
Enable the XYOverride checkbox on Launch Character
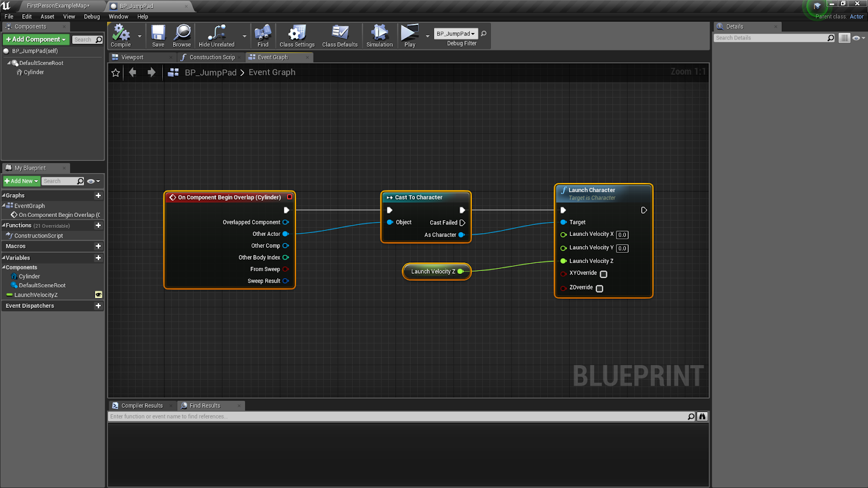click(x=604, y=274)
